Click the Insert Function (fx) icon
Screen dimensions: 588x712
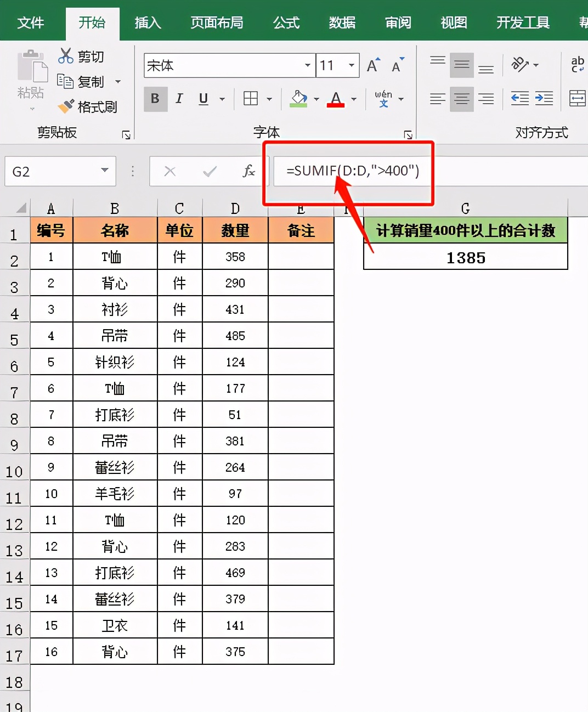(248, 171)
